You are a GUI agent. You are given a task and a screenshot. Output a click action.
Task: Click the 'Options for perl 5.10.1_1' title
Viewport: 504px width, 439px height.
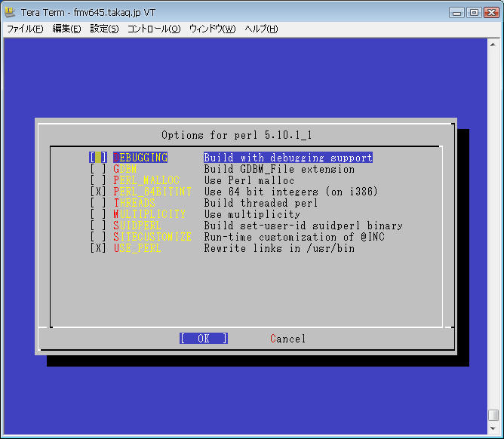237,135
